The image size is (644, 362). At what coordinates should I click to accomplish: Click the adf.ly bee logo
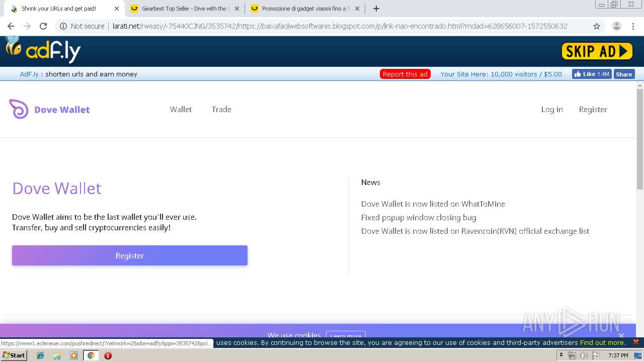[43, 49]
